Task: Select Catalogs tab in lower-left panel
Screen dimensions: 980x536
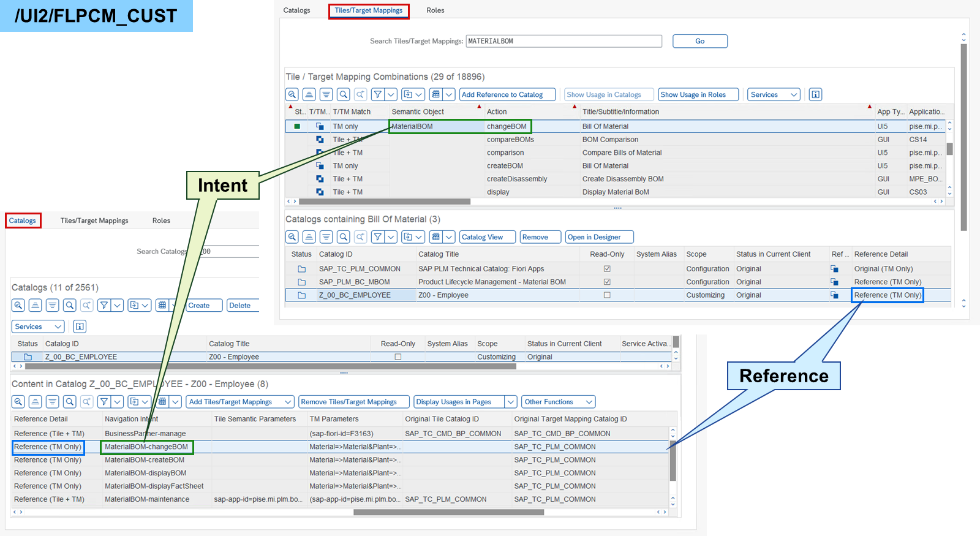Action: 23,221
